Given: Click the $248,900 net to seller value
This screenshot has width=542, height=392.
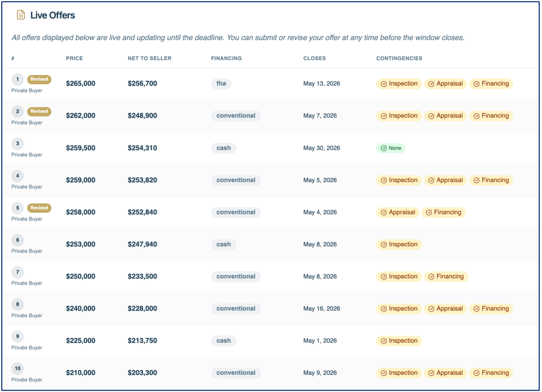Looking at the screenshot, I should click(x=142, y=116).
